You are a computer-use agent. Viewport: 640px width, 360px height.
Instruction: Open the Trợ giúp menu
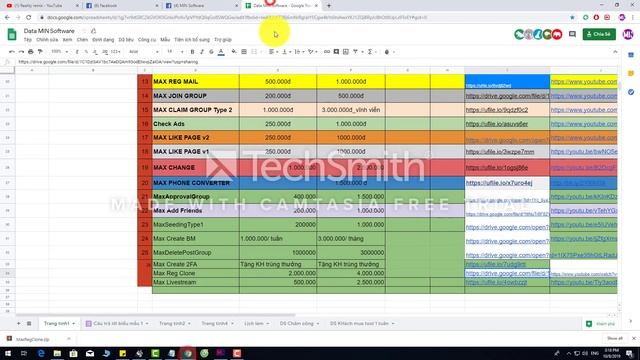click(x=223, y=40)
